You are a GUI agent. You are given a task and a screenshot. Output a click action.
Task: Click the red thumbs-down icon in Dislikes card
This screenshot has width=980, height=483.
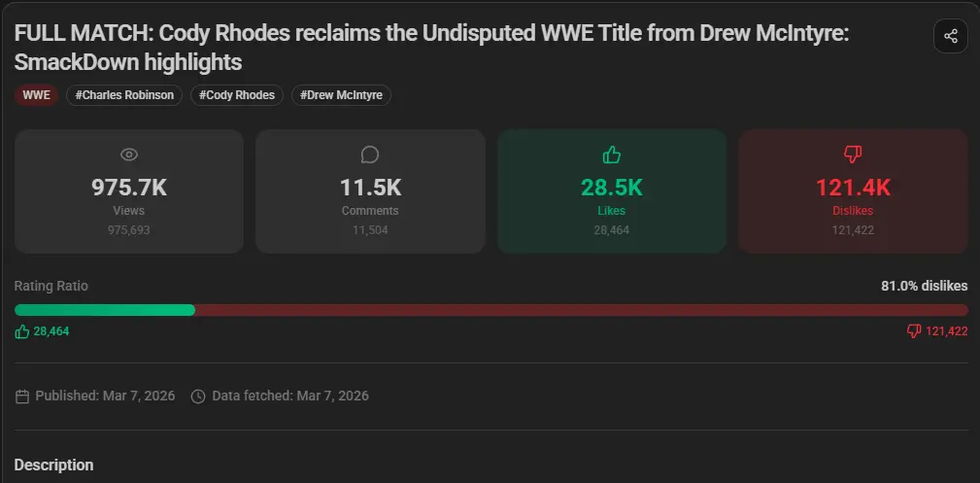pos(853,155)
